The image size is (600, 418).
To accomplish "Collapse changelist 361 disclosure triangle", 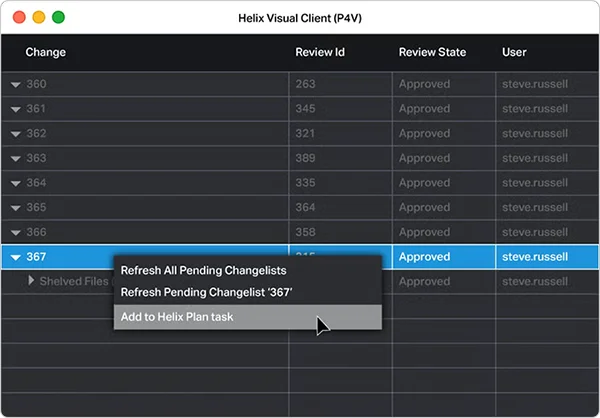I will [x=16, y=109].
